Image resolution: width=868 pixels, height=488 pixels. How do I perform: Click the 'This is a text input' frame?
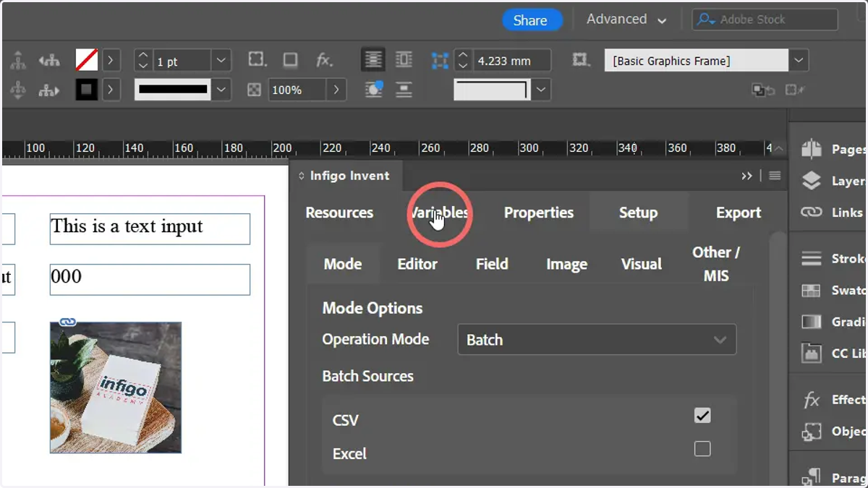tap(150, 228)
